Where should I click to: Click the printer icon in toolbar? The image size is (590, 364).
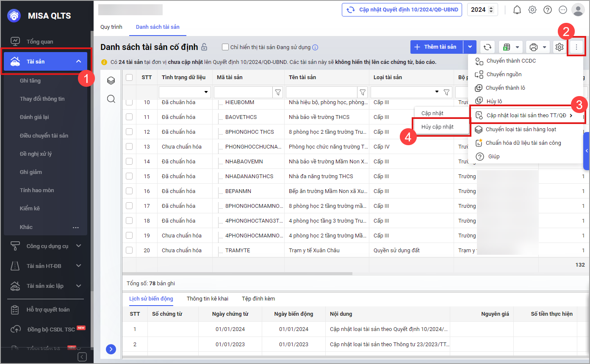point(534,47)
